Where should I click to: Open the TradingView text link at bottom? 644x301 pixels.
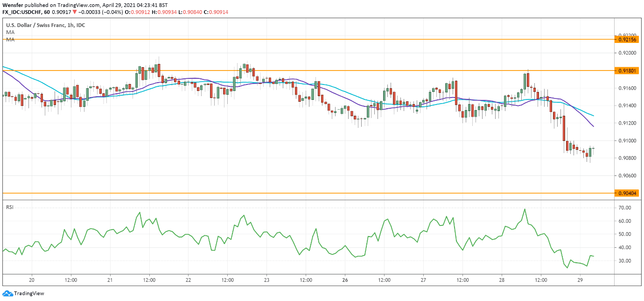(x=29, y=294)
